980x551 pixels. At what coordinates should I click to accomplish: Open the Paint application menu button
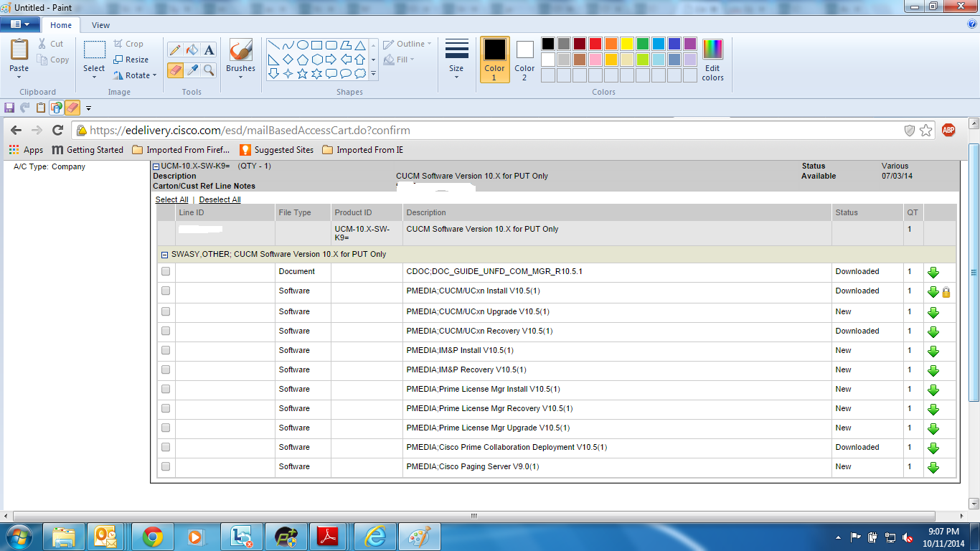tap(20, 24)
